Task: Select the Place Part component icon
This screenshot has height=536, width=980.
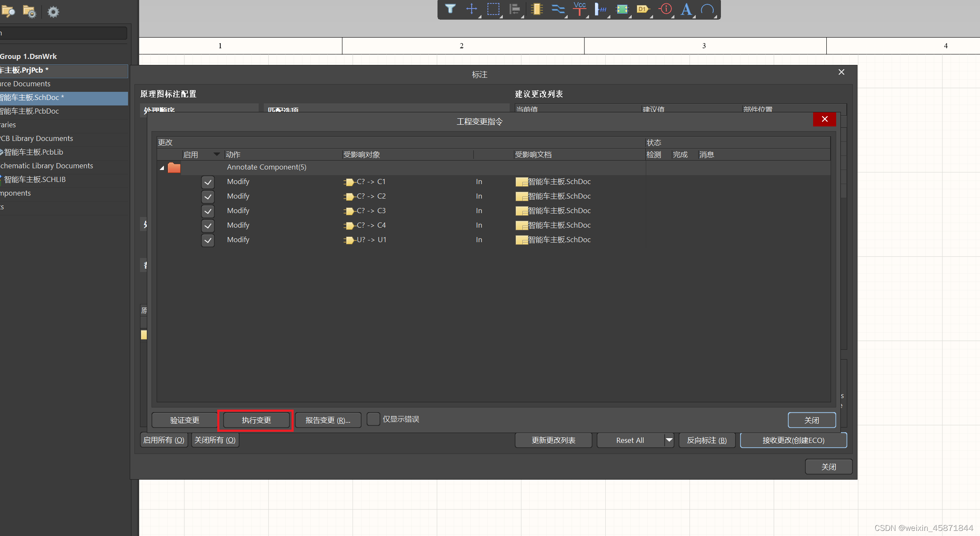Action: 537,9
